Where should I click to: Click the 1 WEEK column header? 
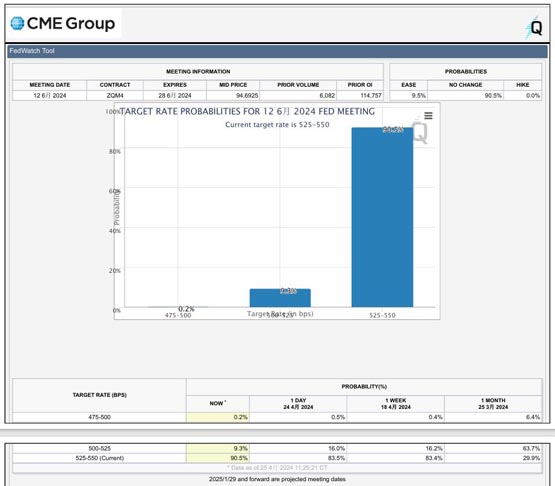pyautogui.click(x=396, y=404)
